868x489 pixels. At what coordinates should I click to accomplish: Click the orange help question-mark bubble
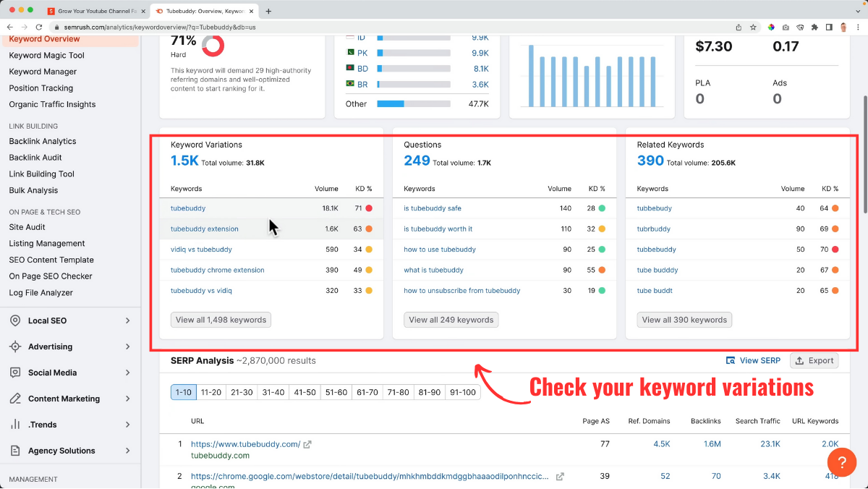point(842,462)
